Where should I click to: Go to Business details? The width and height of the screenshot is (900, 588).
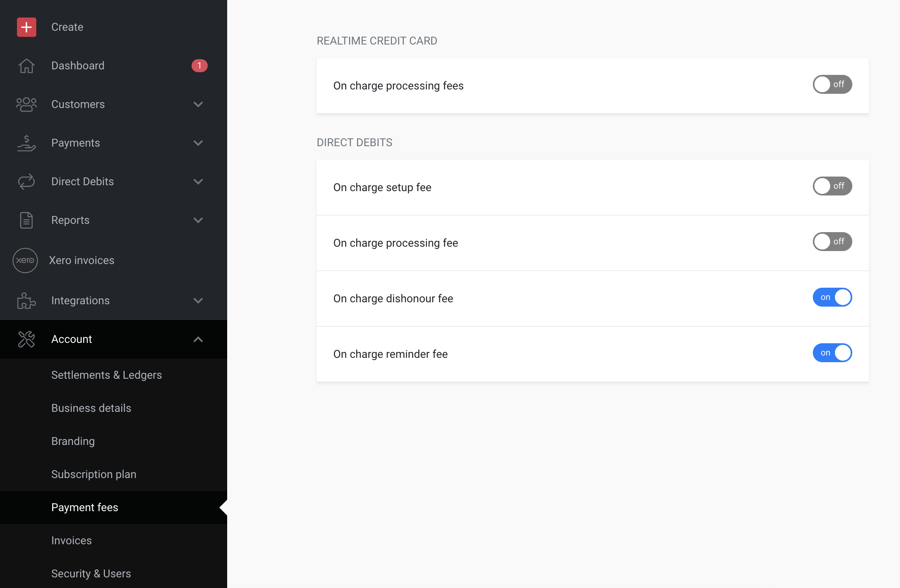click(x=91, y=408)
